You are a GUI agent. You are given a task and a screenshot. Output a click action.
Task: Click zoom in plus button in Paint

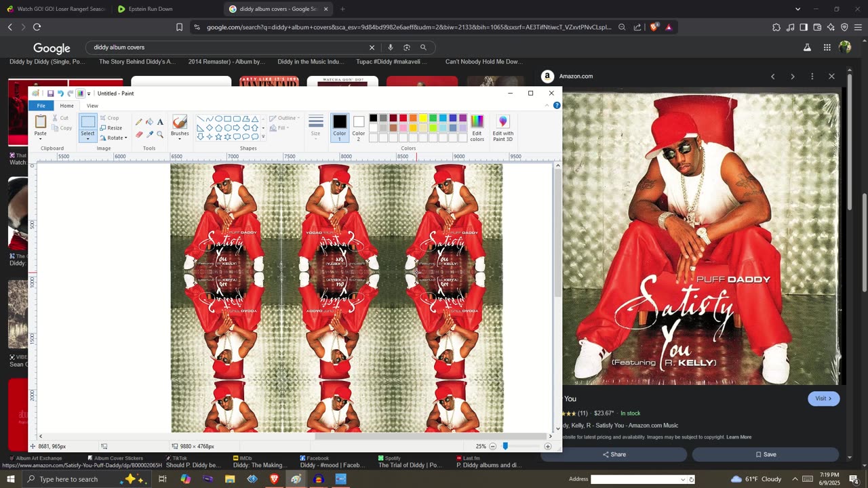[x=548, y=446]
